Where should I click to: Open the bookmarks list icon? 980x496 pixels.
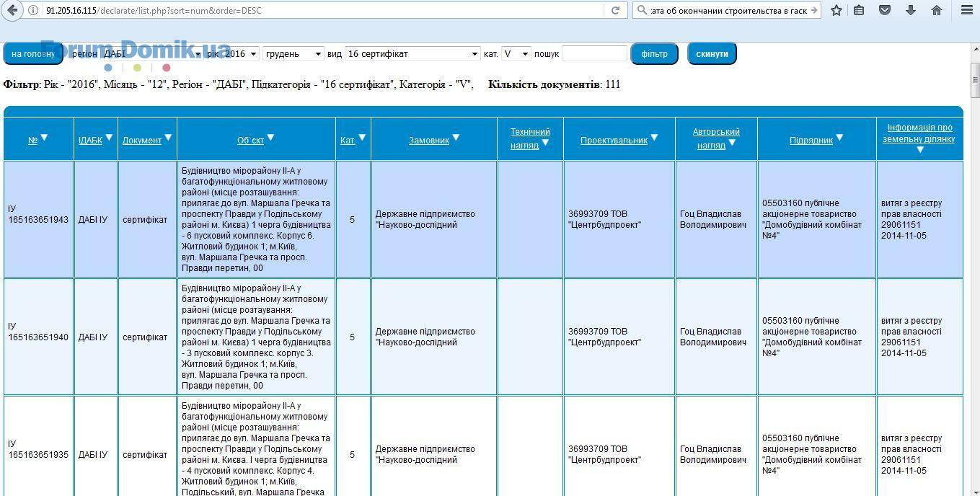tap(859, 10)
